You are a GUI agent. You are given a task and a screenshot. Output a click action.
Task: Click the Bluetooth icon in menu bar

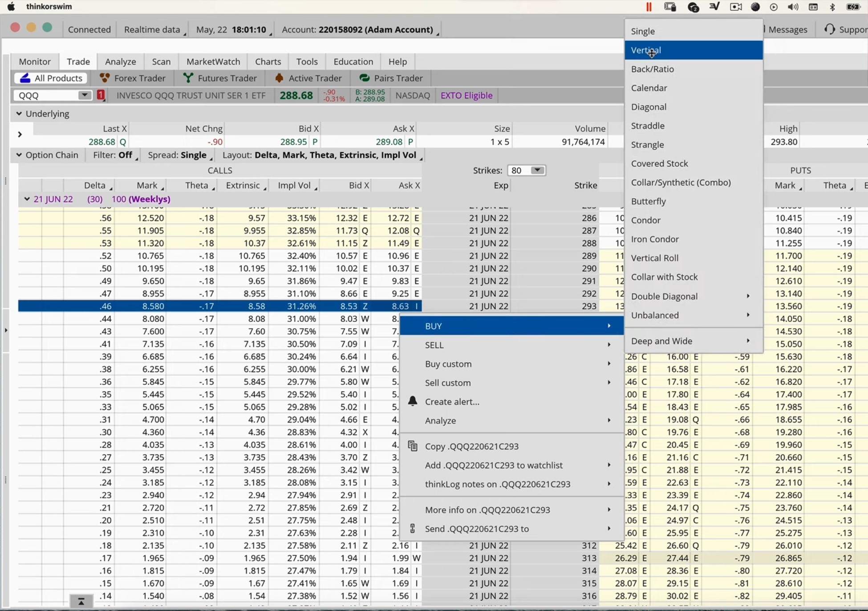coord(832,7)
